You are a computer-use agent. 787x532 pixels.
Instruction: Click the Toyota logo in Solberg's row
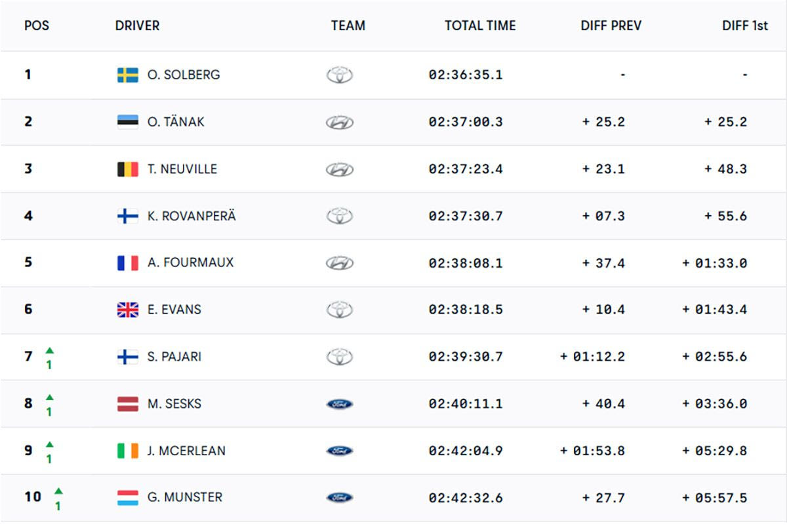pos(339,75)
